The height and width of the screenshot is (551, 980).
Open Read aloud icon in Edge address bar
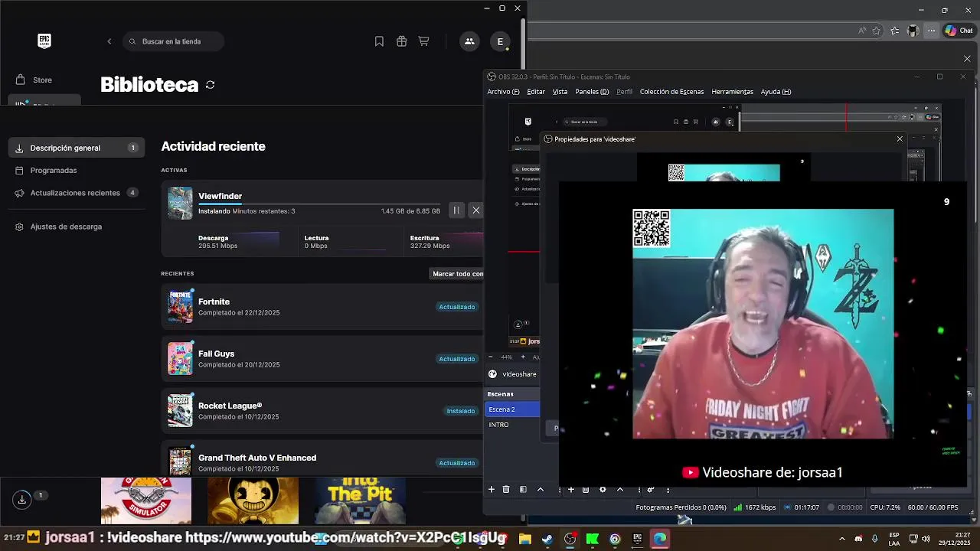862,31
